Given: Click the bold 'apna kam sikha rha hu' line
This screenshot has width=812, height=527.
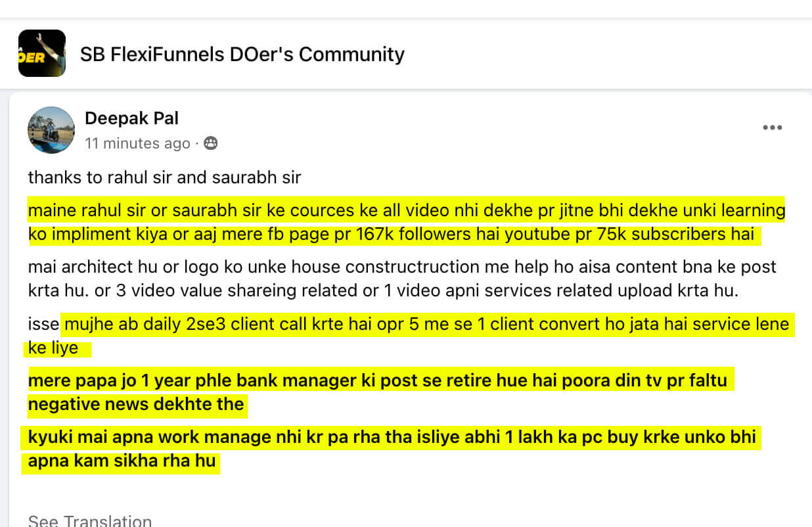Looking at the screenshot, I should pos(122,461).
